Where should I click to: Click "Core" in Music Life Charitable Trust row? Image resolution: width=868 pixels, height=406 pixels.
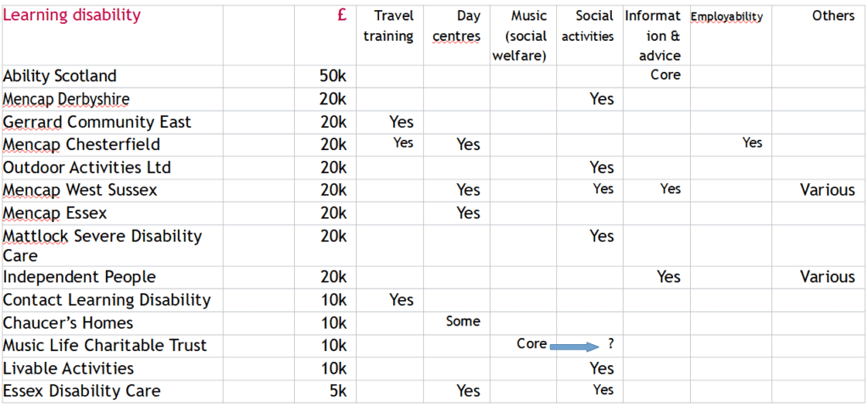coord(532,344)
